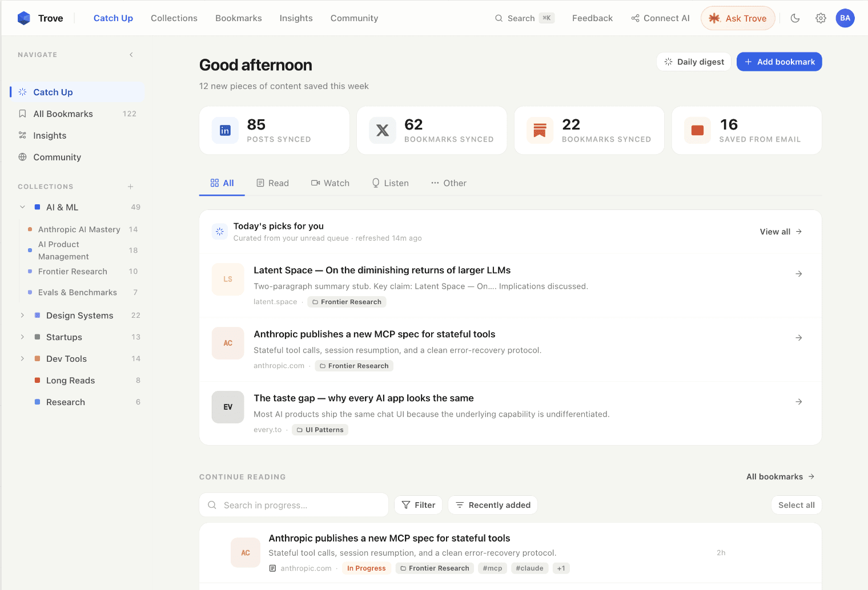
Task: Open Anthropic MCP spec pick arrow
Action: pos(799,338)
